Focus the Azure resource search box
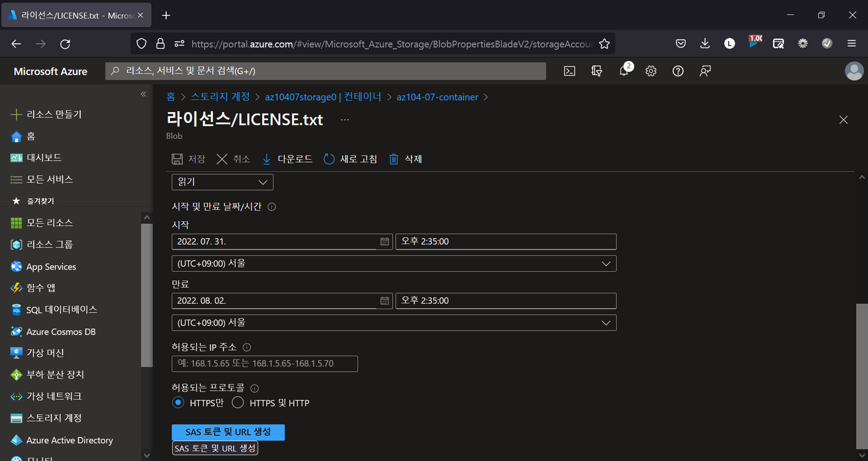 325,71
